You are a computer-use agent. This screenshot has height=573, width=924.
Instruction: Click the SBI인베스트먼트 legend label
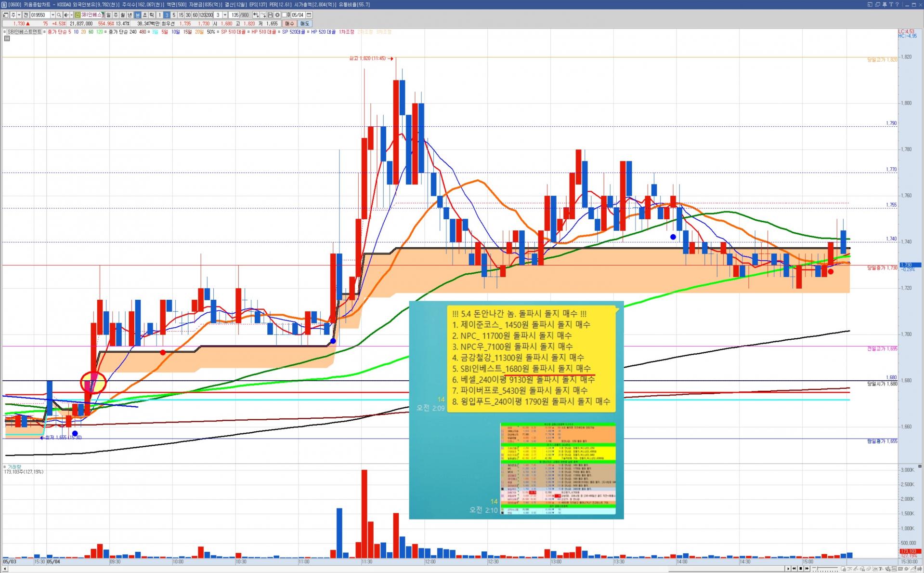(x=25, y=32)
